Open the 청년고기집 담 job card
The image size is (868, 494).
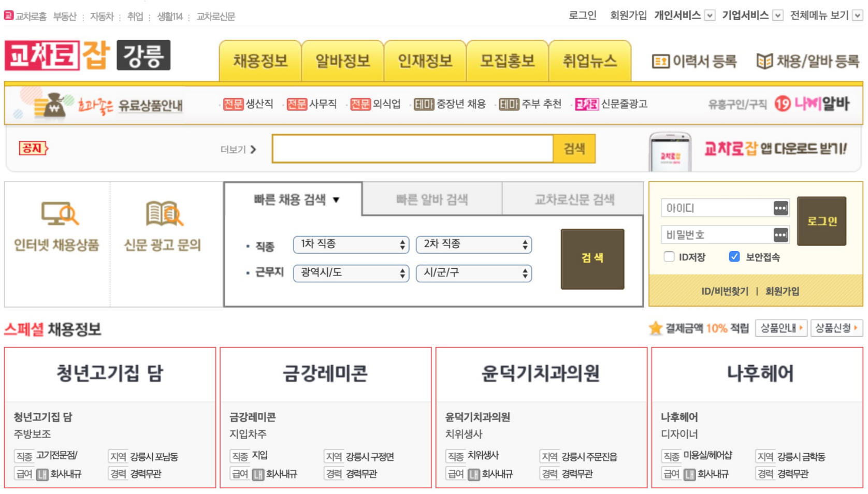tap(110, 417)
